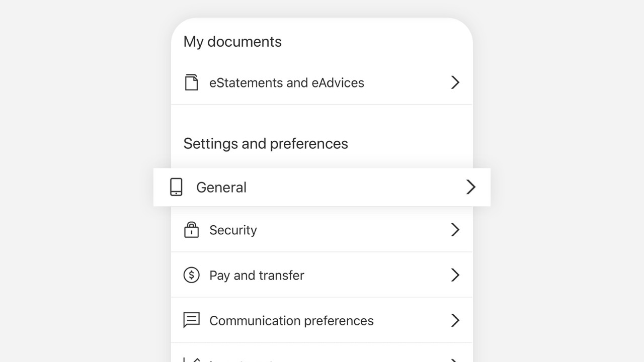The height and width of the screenshot is (362, 644).
Task: Open the Pay and transfer text link
Action: [257, 276]
